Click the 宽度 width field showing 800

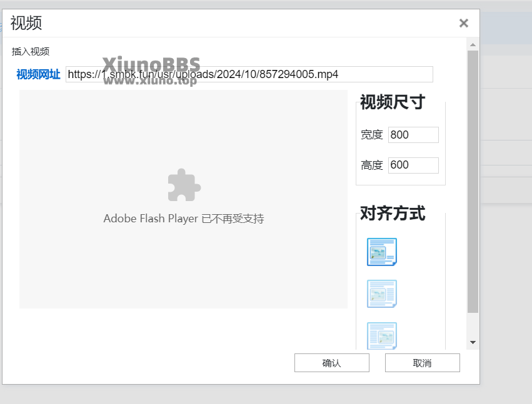(413, 135)
